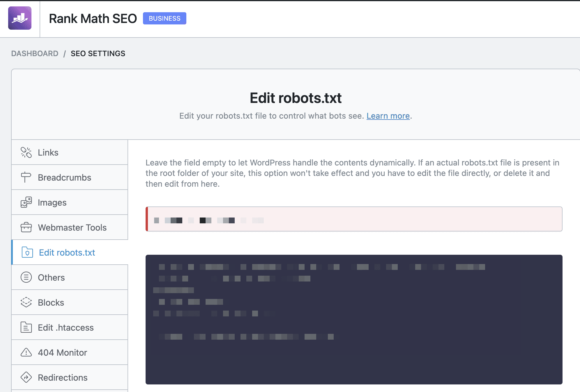Go back to DASHBOARD breadcrumb

(35, 54)
